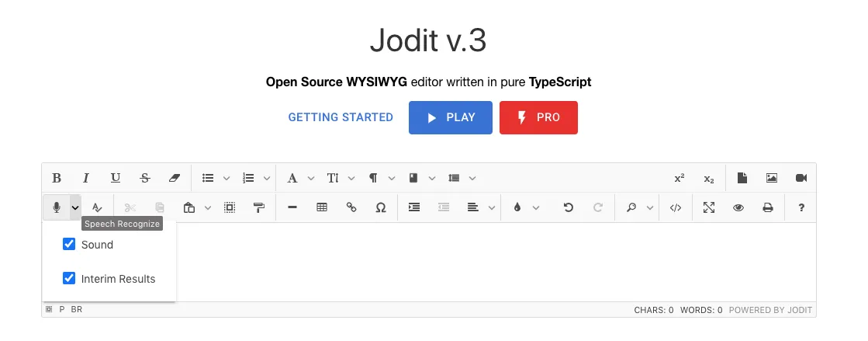Print the document

768,207
